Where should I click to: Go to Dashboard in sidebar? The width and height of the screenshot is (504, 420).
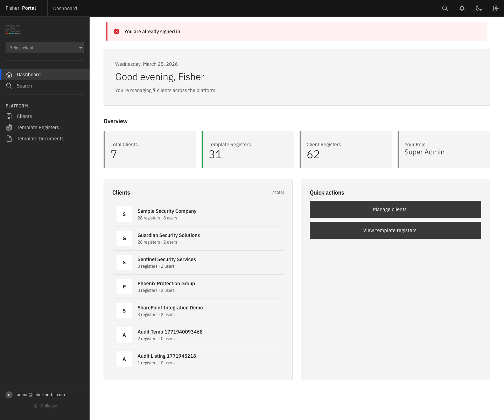(x=29, y=75)
